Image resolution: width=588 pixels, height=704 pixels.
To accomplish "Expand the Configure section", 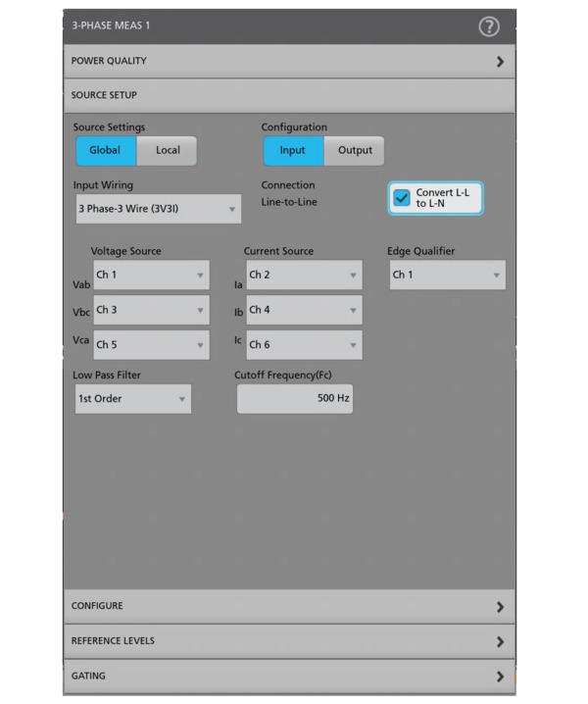I will 289,607.
